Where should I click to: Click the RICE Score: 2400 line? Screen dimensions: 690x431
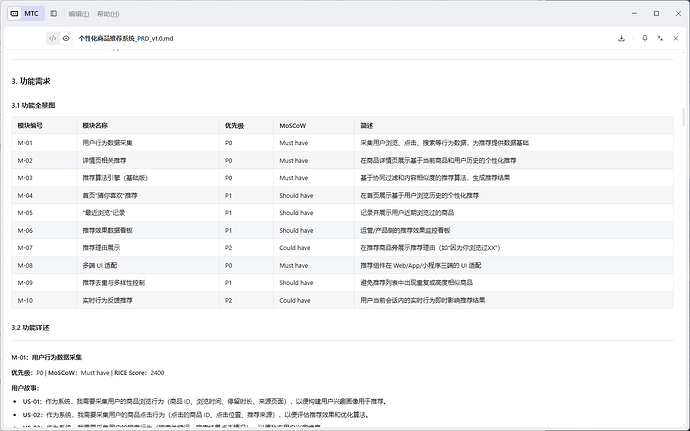(x=139, y=373)
